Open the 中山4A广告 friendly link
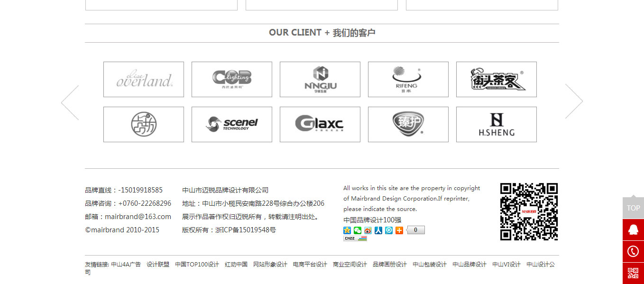 click(126, 265)
